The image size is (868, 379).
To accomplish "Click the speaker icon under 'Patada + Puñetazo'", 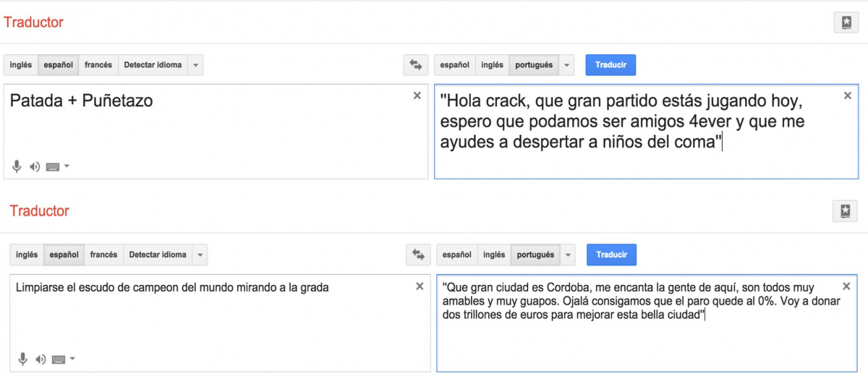I will click(x=35, y=166).
